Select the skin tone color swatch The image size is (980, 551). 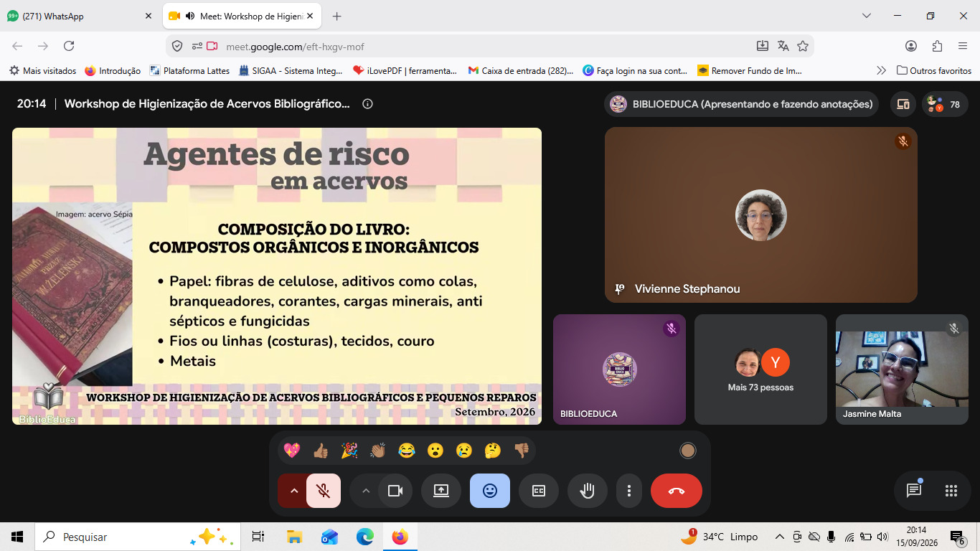(x=688, y=451)
